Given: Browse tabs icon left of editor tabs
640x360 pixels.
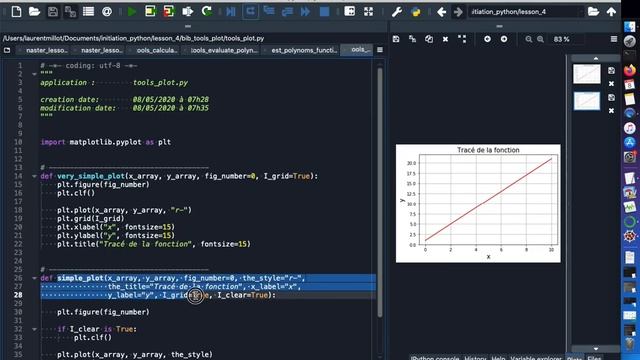Looking at the screenshot, I should pyautogui.click(x=7, y=50).
